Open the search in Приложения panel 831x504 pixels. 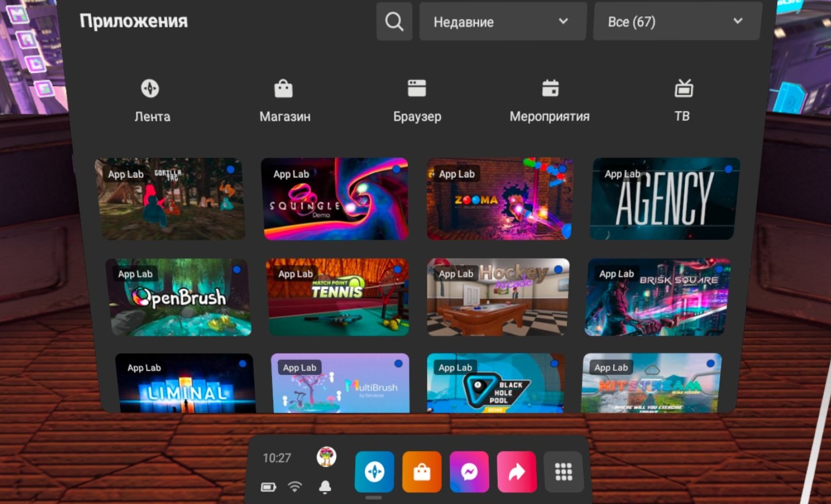coord(394,22)
